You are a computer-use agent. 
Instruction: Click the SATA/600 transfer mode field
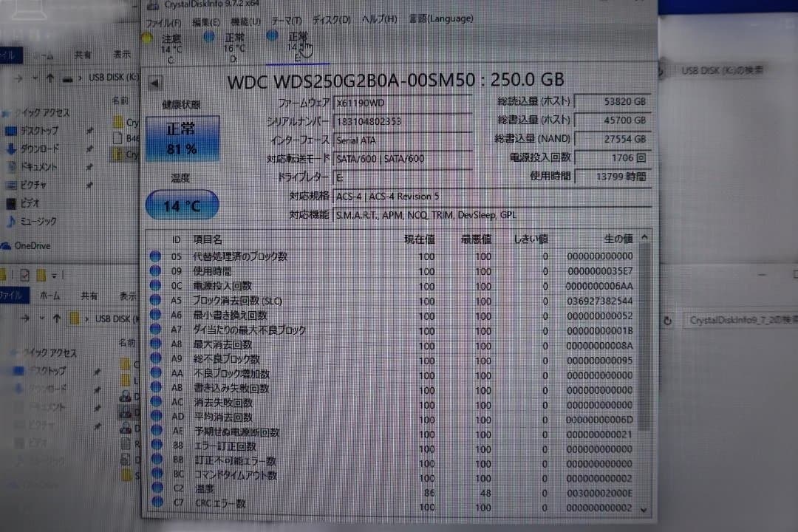tap(403, 159)
